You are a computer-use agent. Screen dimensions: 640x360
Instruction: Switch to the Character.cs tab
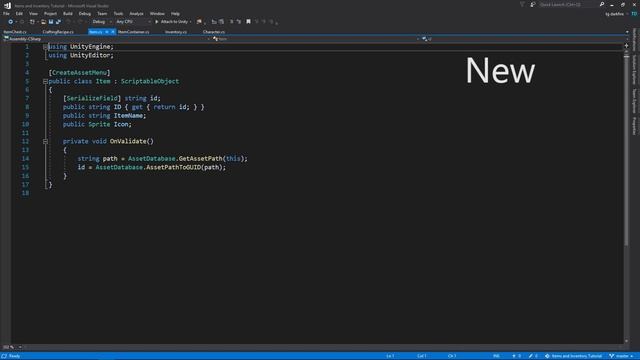[x=213, y=32]
